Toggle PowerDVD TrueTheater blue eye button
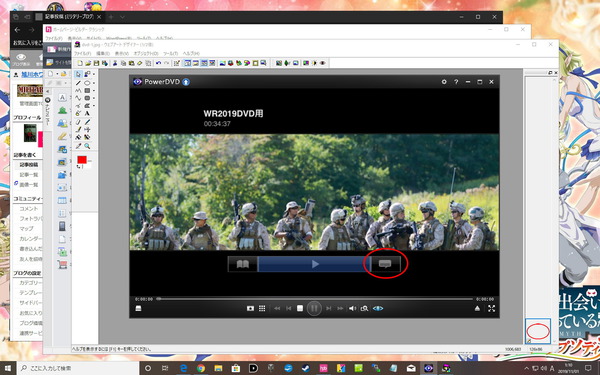This screenshot has width=600, height=375. [378, 308]
